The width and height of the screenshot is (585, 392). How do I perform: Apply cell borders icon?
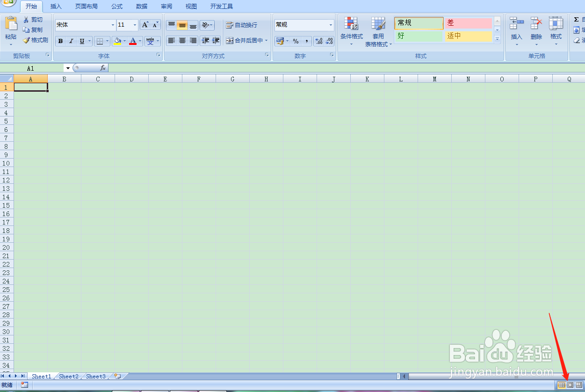(x=99, y=41)
